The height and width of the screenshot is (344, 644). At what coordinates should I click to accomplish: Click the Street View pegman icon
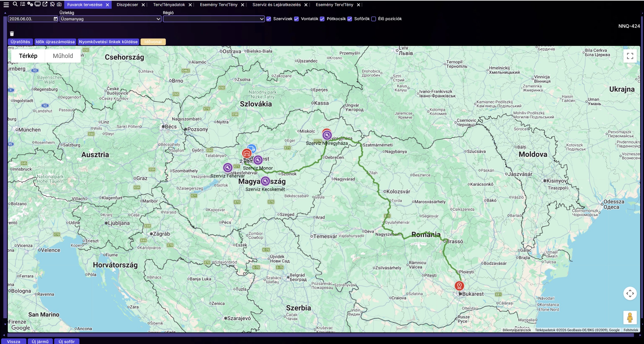click(x=630, y=318)
